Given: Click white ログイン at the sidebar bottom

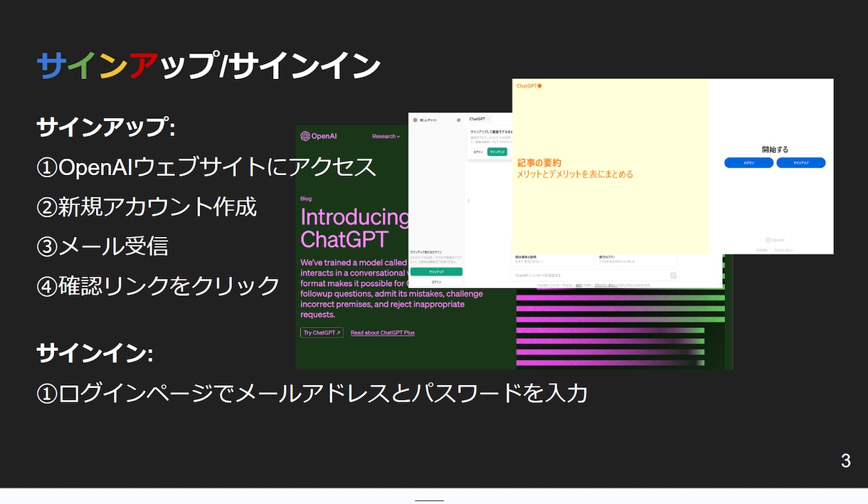Looking at the screenshot, I should click(436, 282).
